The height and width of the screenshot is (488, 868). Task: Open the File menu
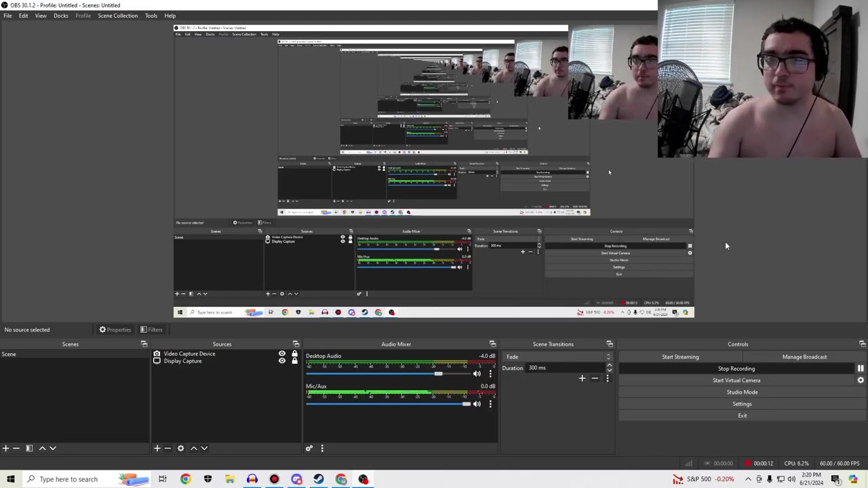(x=7, y=16)
